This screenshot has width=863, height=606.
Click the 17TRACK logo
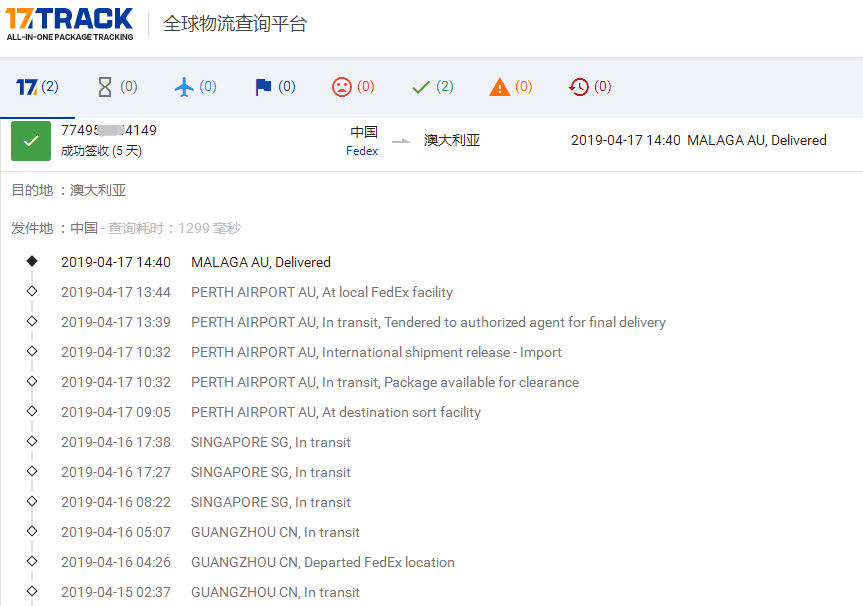click(69, 24)
